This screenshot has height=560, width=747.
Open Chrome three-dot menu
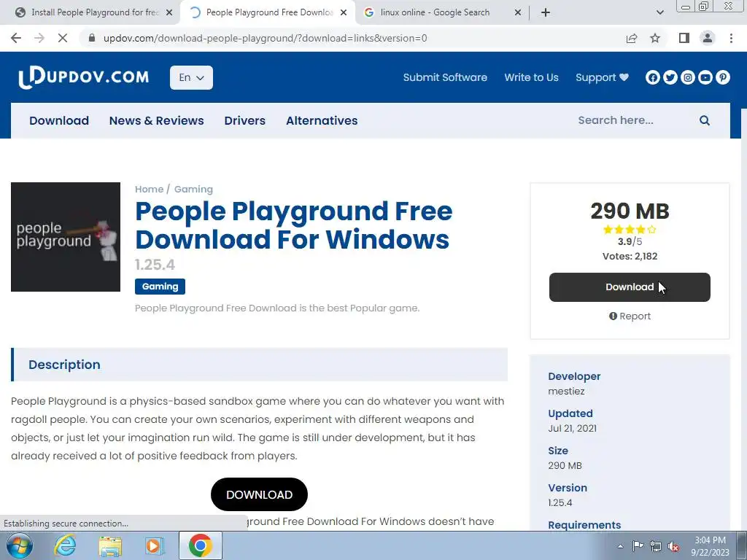coord(731,38)
